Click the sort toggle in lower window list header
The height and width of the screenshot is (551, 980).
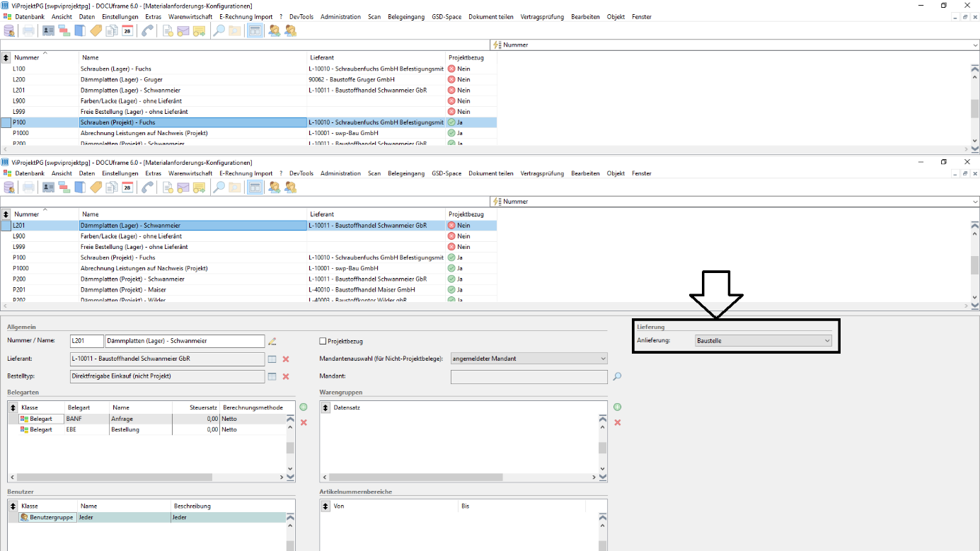pyautogui.click(x=6, y=214)
